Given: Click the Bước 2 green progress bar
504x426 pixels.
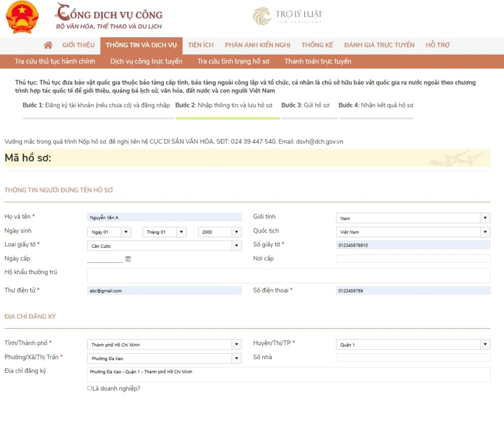Looking at the screenshot, I should coord(227,118).
